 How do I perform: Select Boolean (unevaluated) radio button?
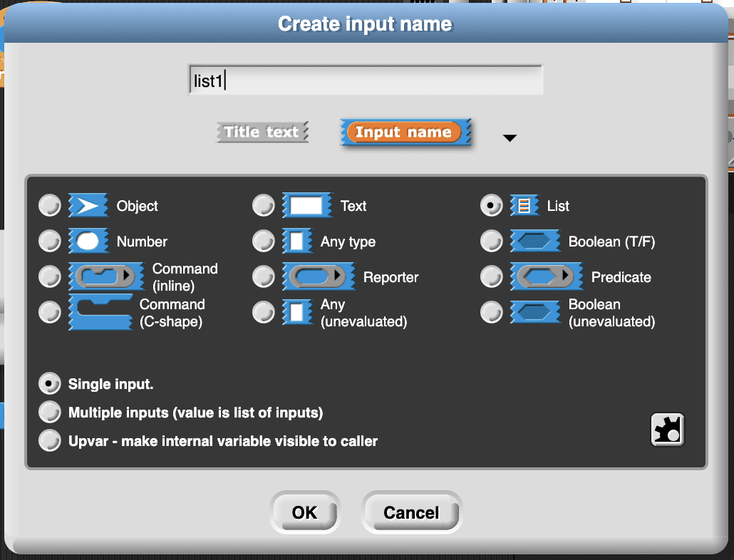coord(492,313)
